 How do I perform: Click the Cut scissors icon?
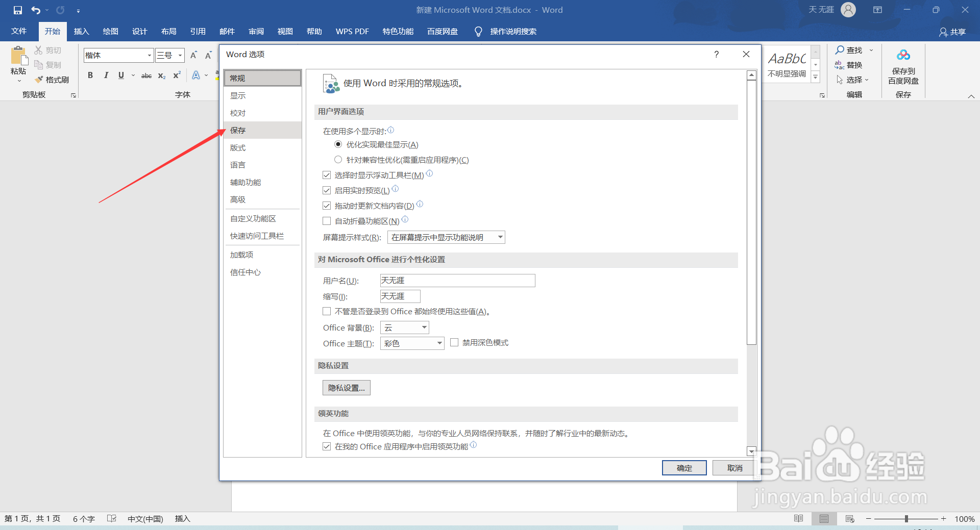[x=39, y=50]
